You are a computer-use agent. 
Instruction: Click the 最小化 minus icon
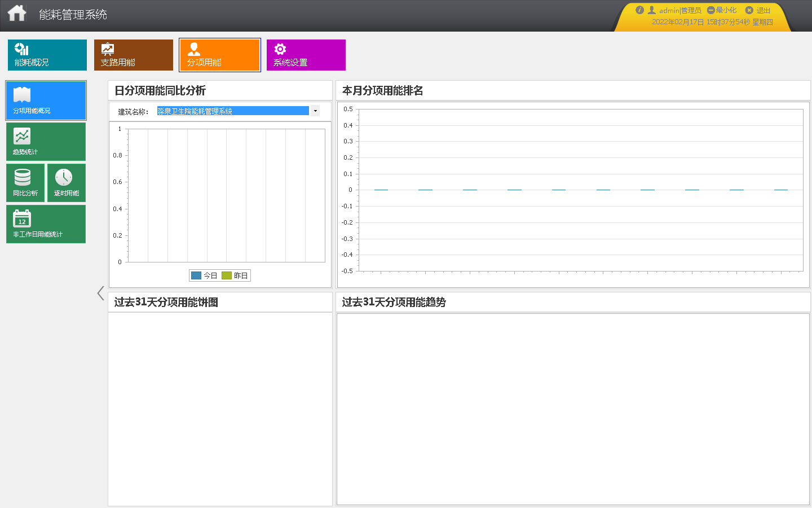[711, 10]
